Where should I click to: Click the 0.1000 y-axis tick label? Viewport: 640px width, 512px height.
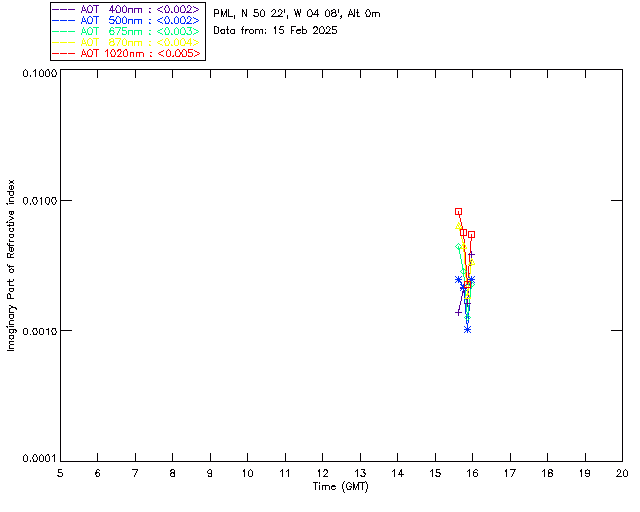click(x=39, y=73)
